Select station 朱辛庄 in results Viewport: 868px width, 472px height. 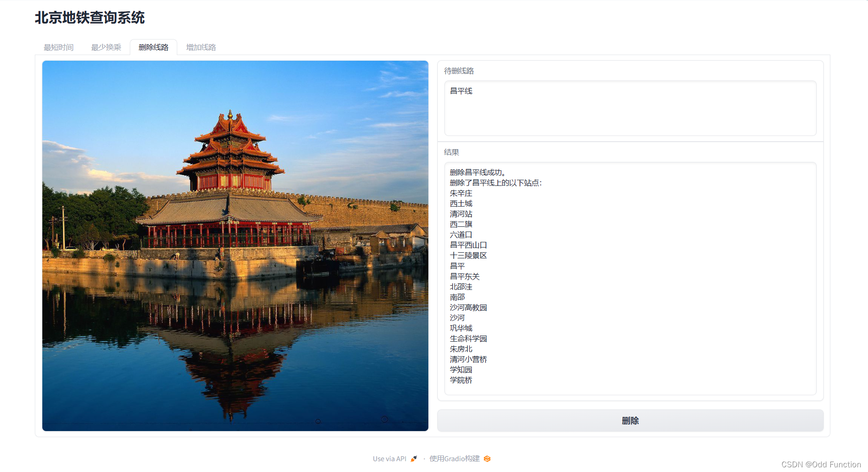(461, 193)
